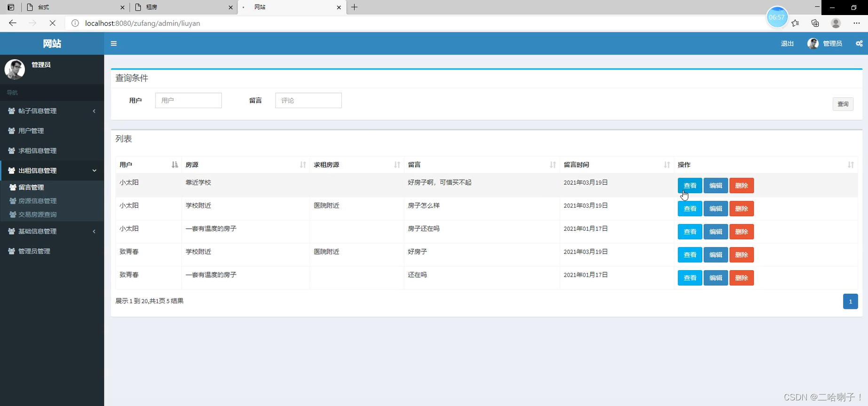This screenshot has width=868, height=406.
Task: Delete the 靠近学校 message row
Action: tap(742, 186)
